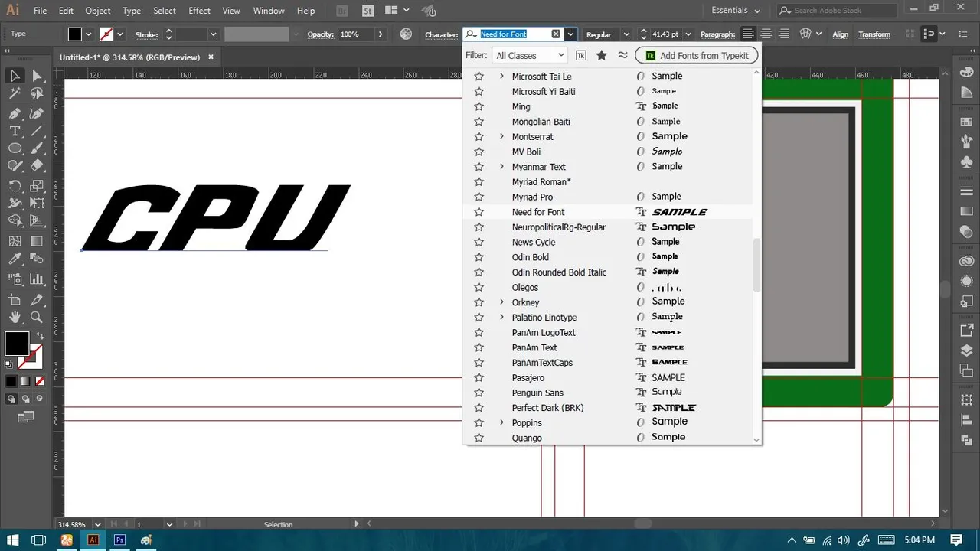Screen dimensions: 980x551
Task: Select the Ellipse tool
Action: pos(15,148)
